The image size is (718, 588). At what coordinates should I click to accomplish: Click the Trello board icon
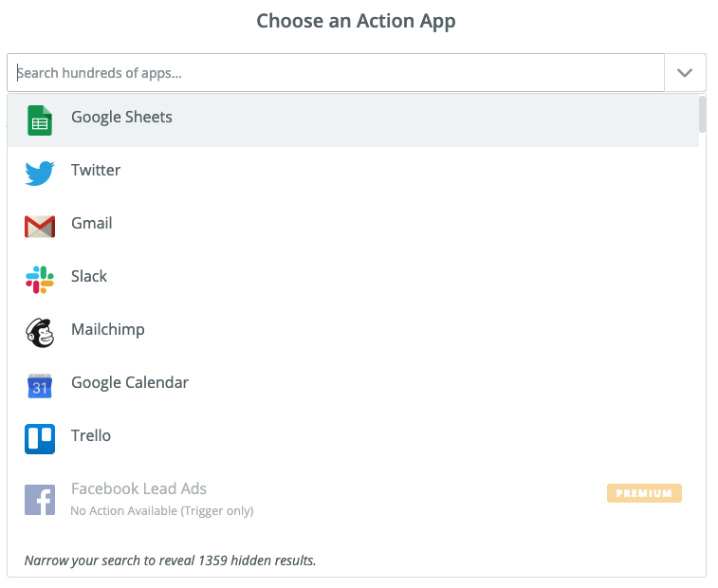coord(40,438)
